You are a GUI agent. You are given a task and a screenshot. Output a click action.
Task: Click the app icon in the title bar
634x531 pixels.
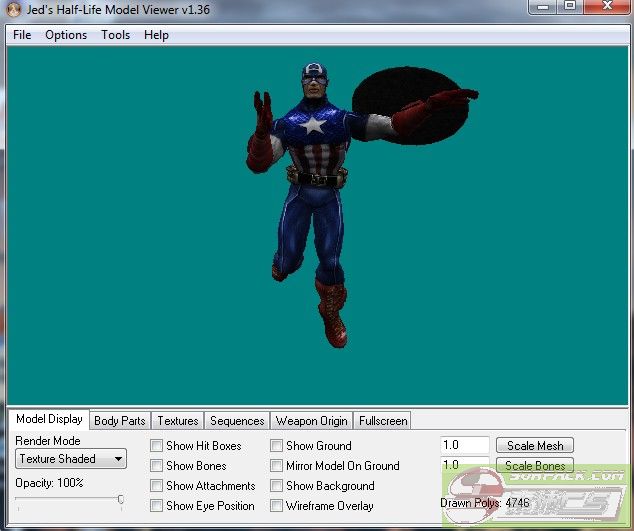(x=11, y=9)
